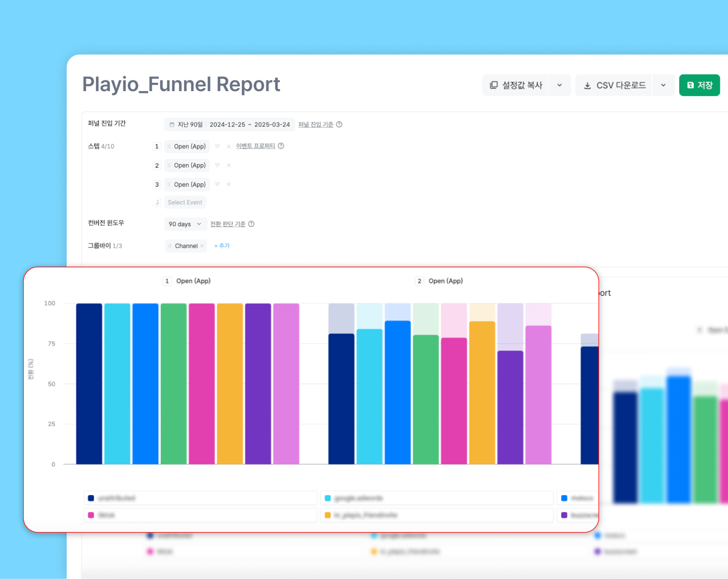The height and width of the screenshot is (579, 728).
Task: Click the orange legend color swatch
Action: [328, 515]
